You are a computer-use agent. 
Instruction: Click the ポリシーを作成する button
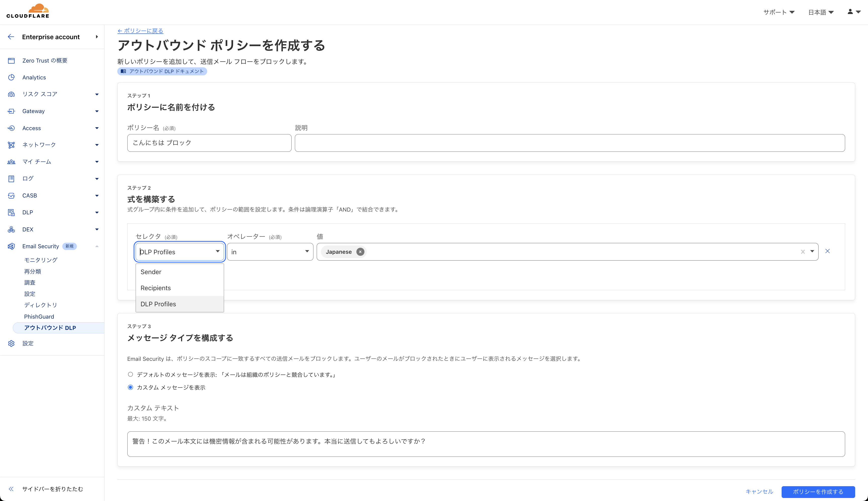coord(818,492)
